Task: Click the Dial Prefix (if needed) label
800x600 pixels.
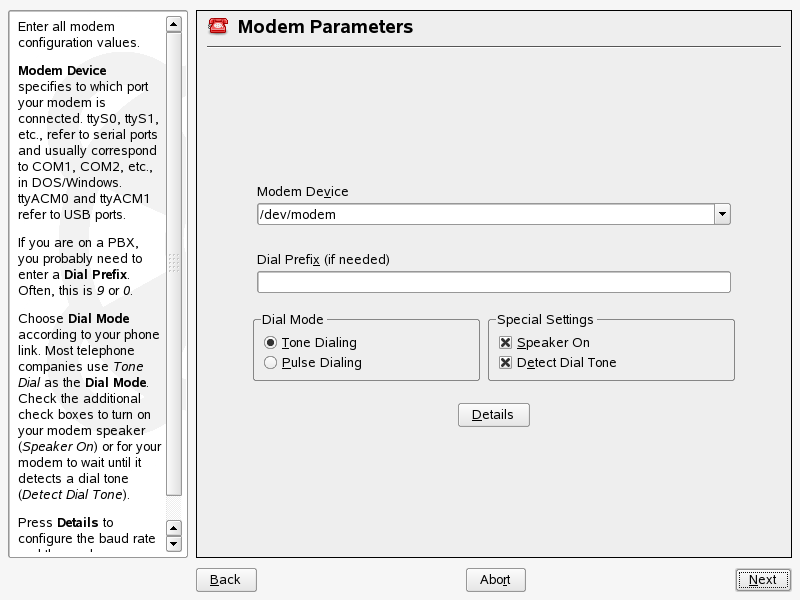Action: (x=323, y=260)
